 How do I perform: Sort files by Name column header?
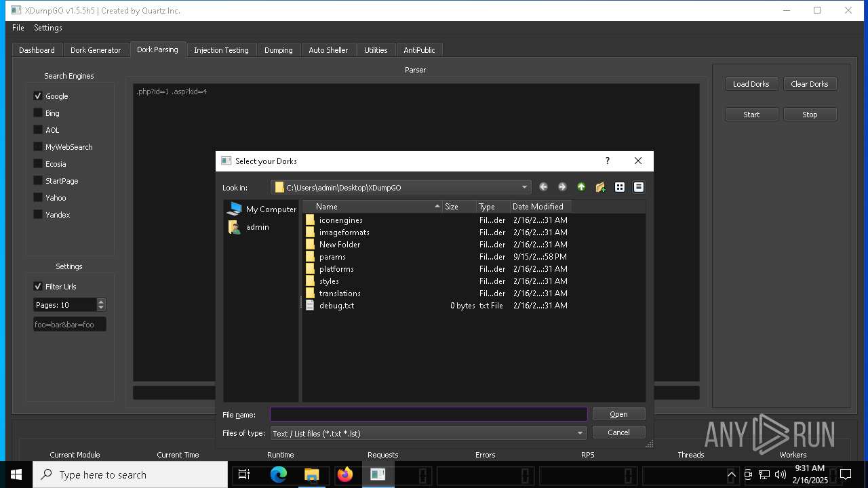pos(372,207)
